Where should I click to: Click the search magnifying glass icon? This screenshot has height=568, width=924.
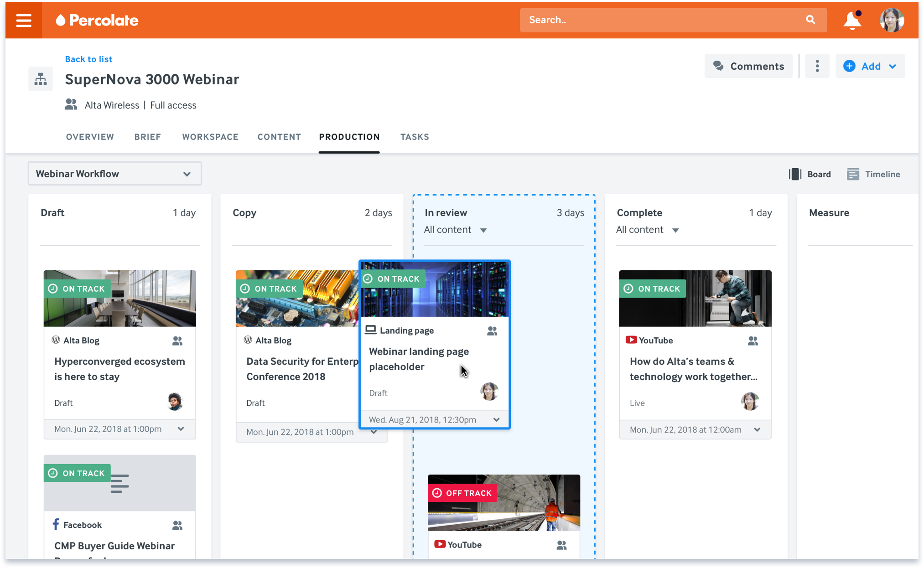[810, 20]
